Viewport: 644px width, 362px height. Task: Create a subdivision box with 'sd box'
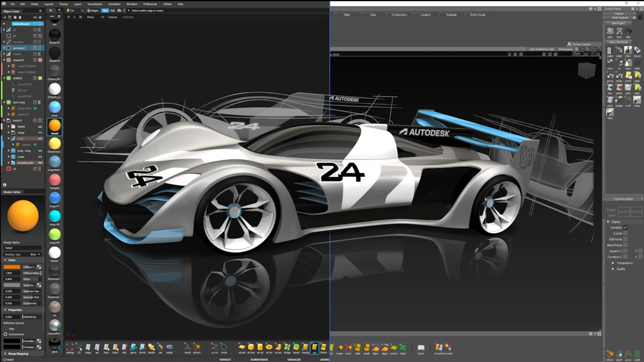[251, 347]
